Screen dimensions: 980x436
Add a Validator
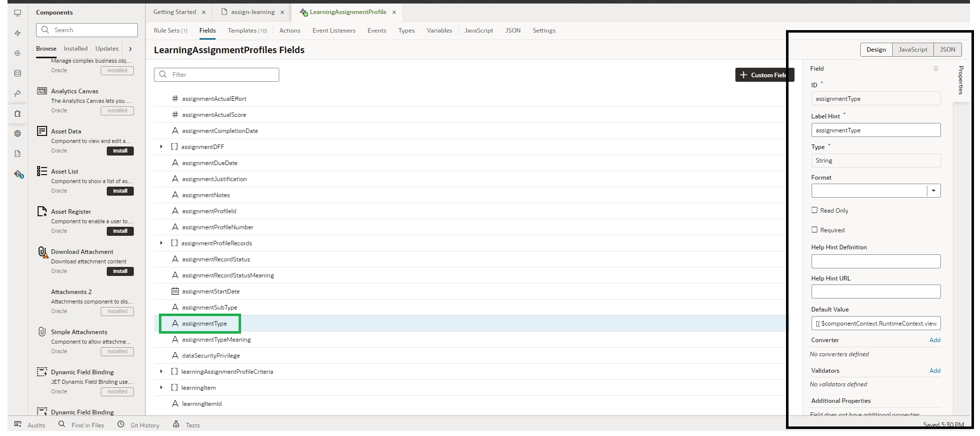(935, 371)
